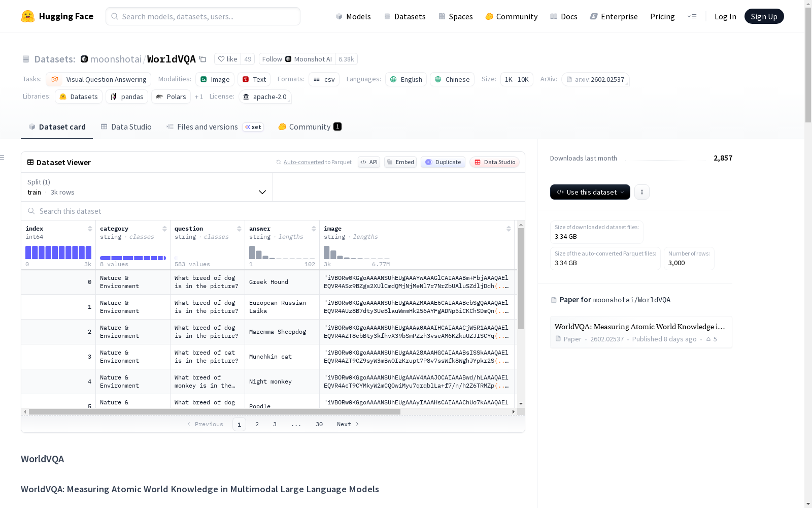Focus the Search models, datasets, users field
This screenshot has height=508, width=812.
203,16
